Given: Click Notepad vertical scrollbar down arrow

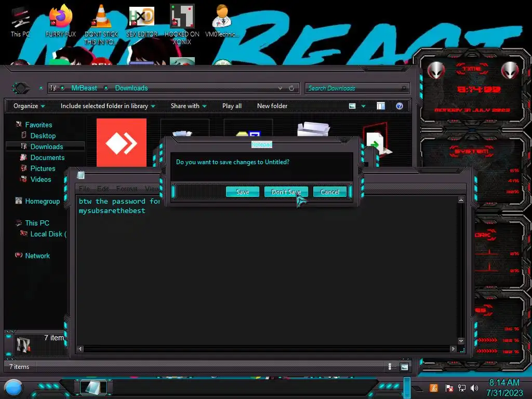Looking at the screenshot, I should coord(461,341).
